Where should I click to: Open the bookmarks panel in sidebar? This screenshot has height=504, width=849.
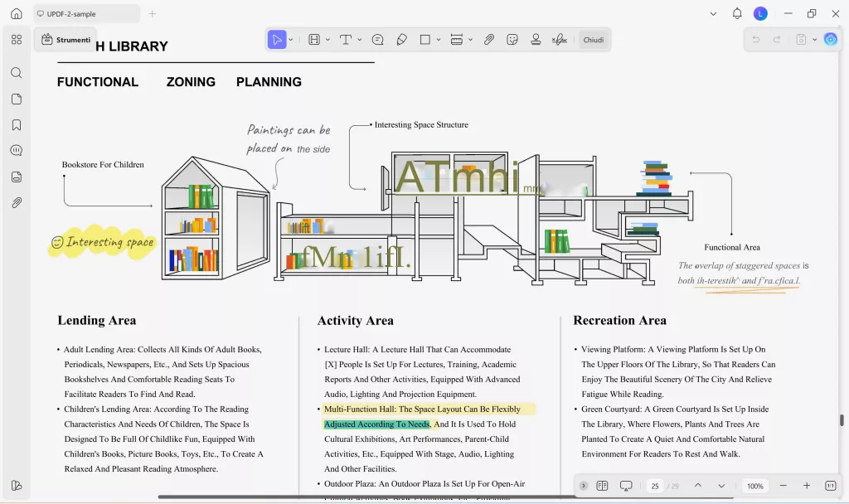pyautogui.click(x=17, y=125)
